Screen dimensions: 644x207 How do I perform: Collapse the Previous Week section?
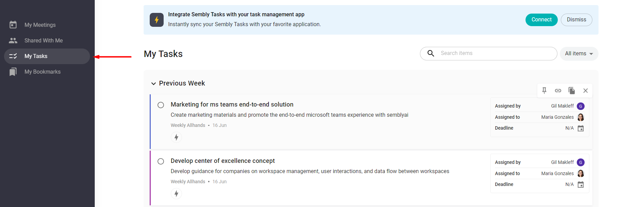(x=153, y=83)
